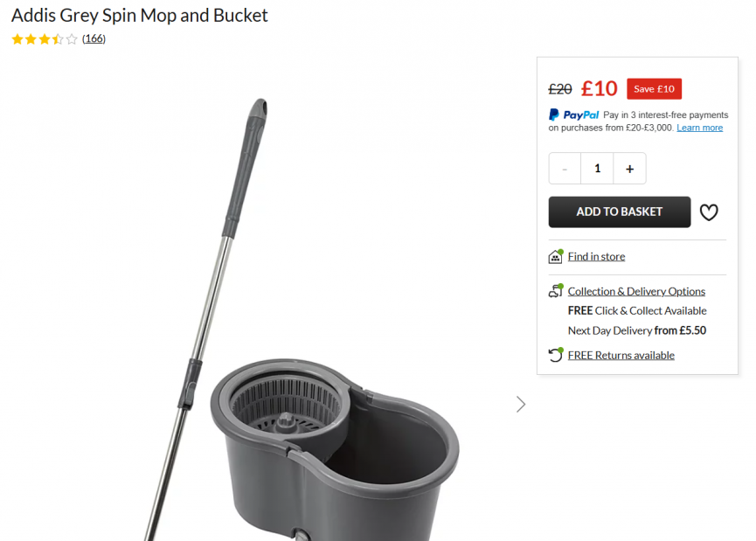Click the Find in store shop icon
The height and width of the screenshot is (541, 756).
555,256
